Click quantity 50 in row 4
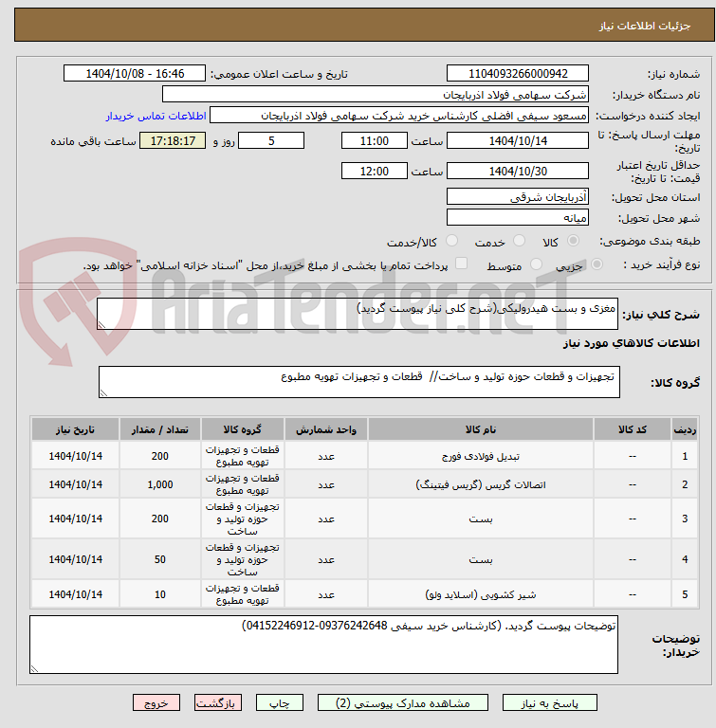 (x=160, y=559)
